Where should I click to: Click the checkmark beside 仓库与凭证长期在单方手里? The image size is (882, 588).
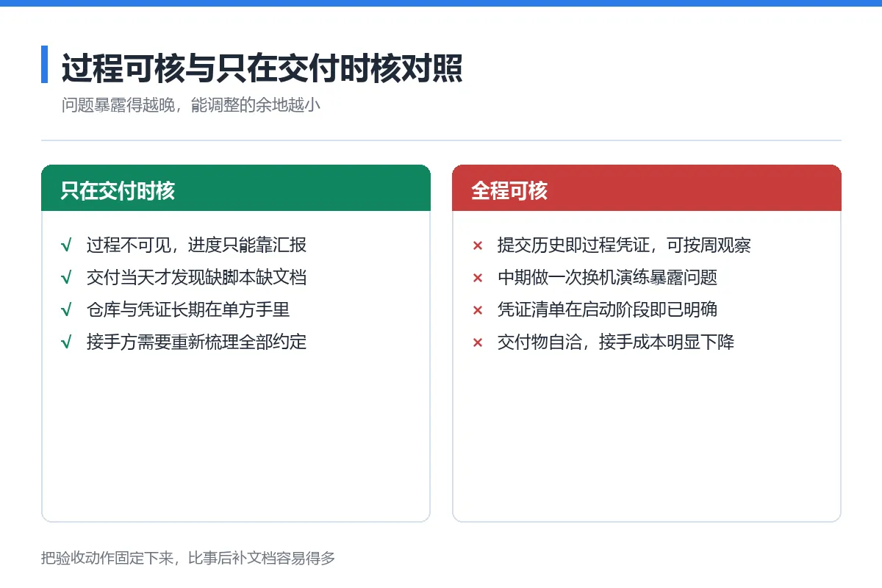[x=66, y=310]
